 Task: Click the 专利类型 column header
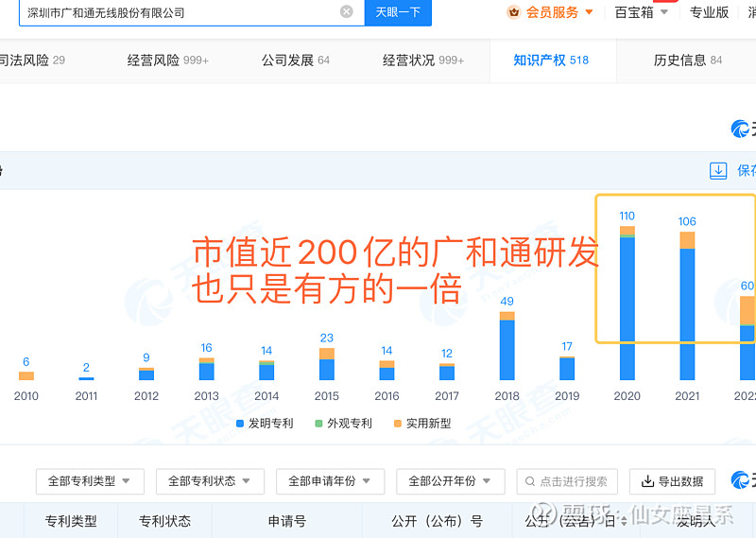(71, 521)
